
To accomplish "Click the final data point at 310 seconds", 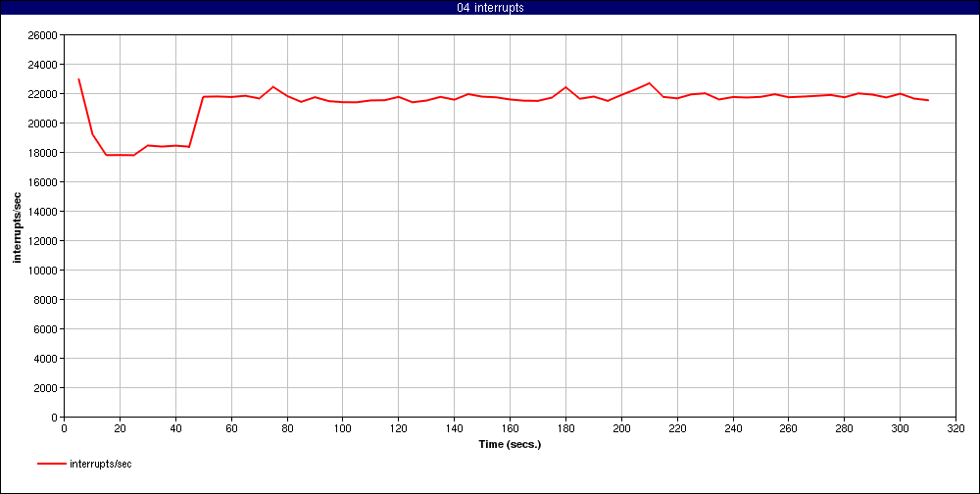I will point(928,100).
